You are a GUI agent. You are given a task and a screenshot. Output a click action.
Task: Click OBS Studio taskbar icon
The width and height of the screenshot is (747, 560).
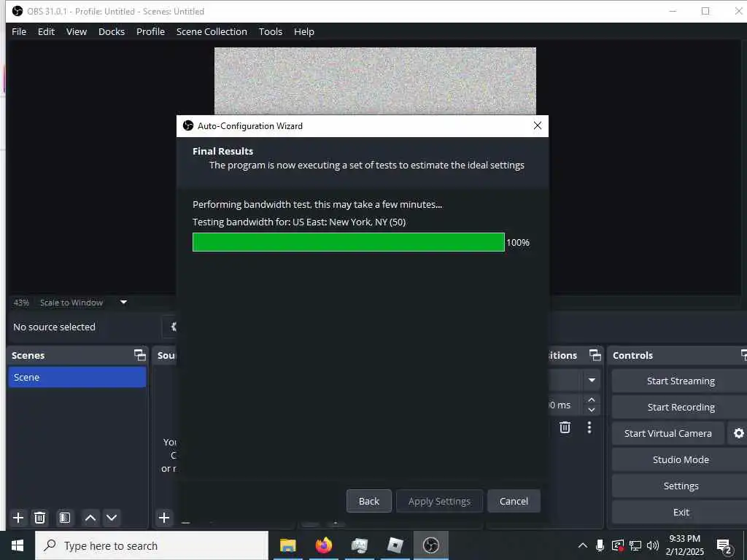430,545
